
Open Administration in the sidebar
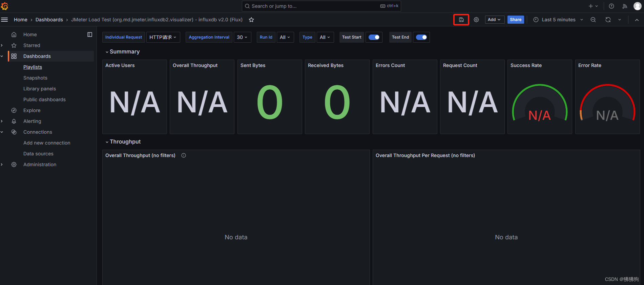pyautogui.click(x=40, y=165)
